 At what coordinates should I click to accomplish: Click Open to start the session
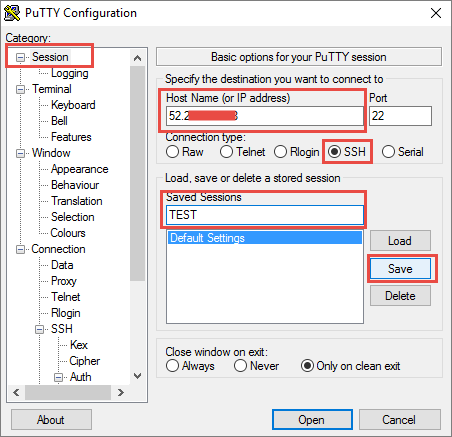(312, 420)
